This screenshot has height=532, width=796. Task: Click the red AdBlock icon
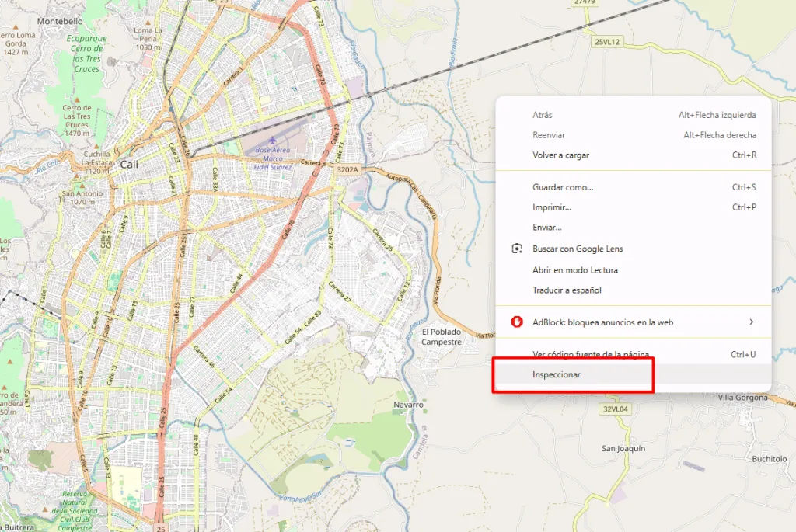click(x=517, y=322)
